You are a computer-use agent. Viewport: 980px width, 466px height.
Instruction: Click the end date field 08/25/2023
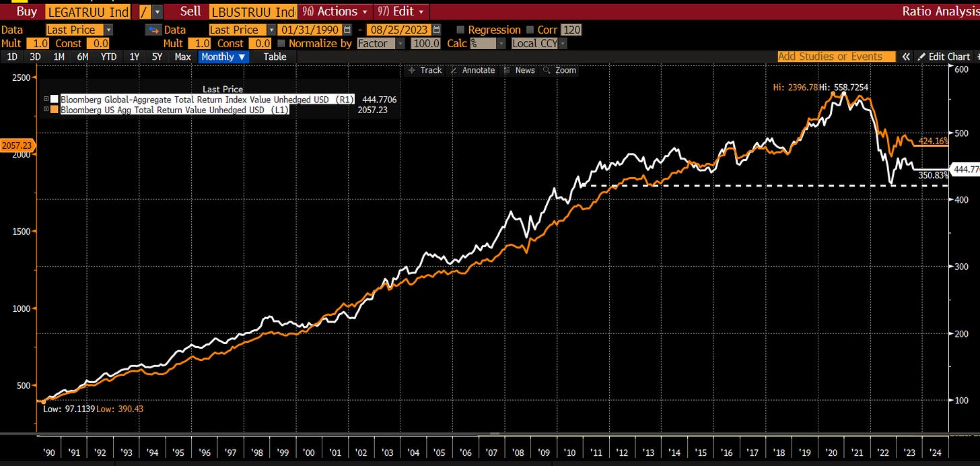point(400,30)
